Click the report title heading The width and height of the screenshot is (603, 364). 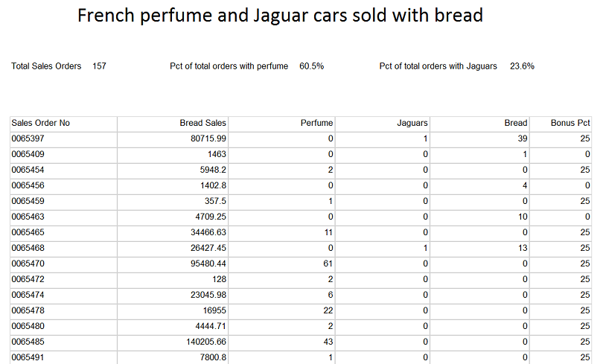(x=280, y=15)
